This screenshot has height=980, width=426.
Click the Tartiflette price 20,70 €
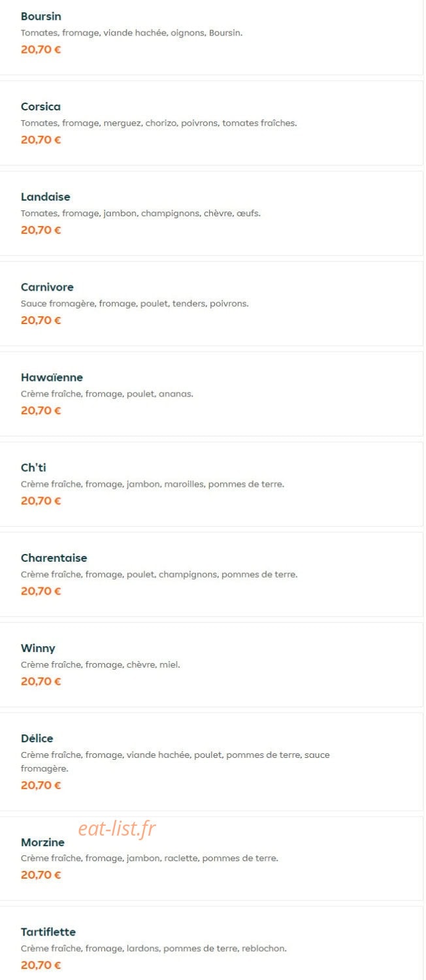point(41,965)
